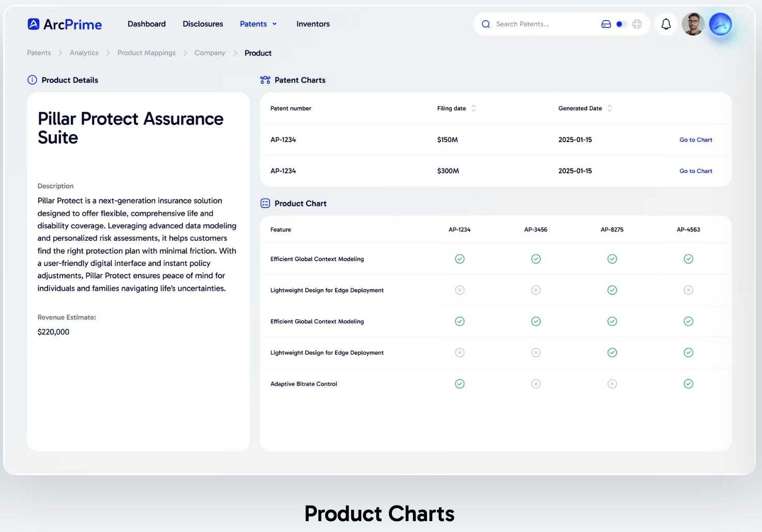Screen dimensions: 762x532
Task: Click the Patent Charts section icon
Action: [265, 80]
